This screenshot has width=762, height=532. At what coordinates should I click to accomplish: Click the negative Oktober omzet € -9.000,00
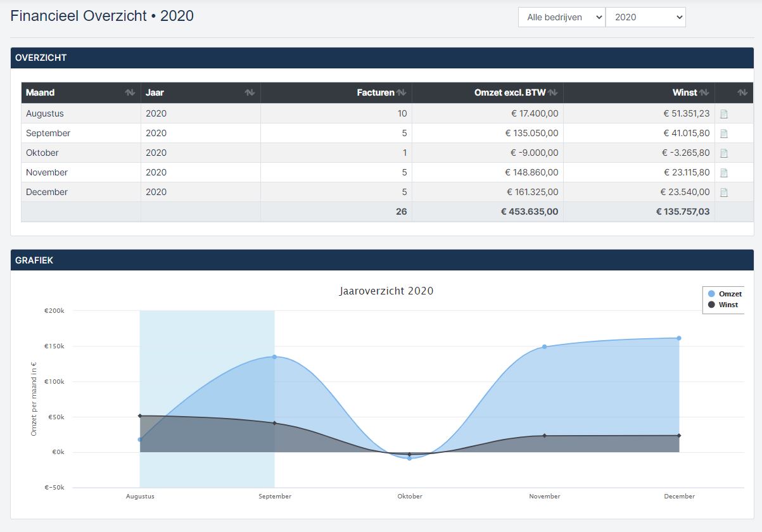tap(535, 153)
